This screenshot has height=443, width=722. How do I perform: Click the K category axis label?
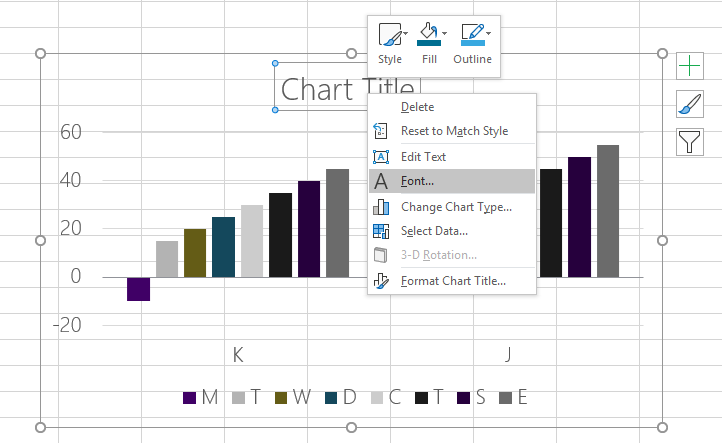[x=238, y=355]
